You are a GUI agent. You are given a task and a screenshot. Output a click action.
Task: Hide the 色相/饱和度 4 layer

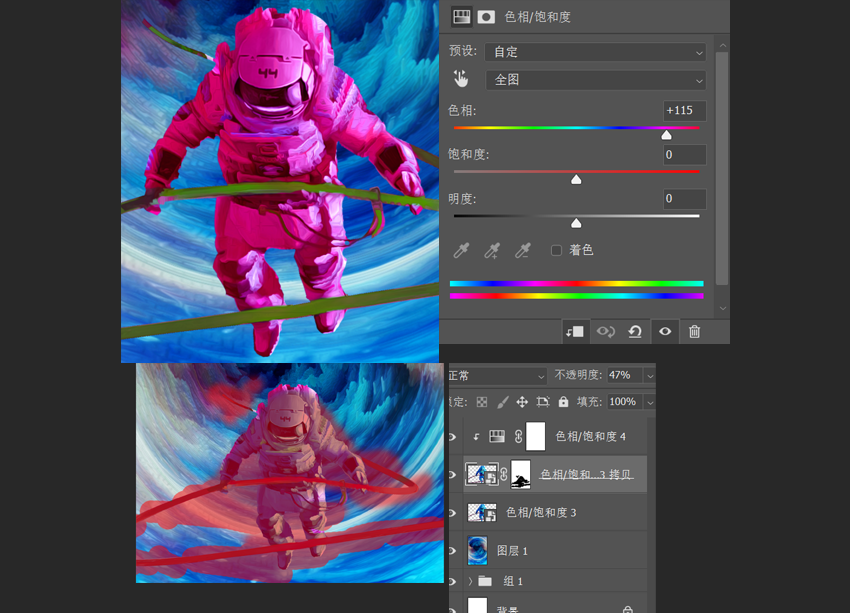click(x=453, y=437)
